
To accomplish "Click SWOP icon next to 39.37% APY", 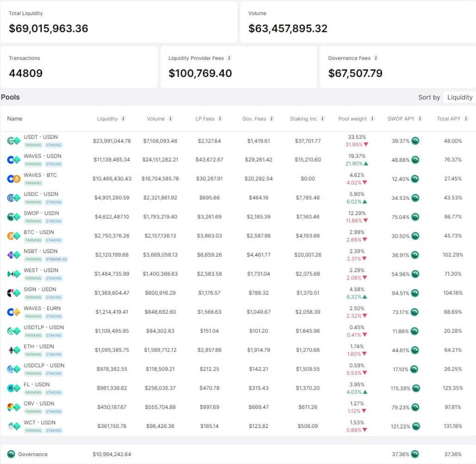I will pyautogui.click(x=415, y=141).
